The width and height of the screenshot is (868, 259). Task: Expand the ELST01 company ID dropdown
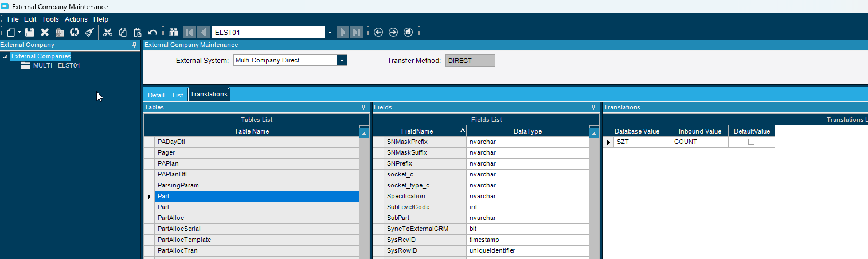click(330, 32)
